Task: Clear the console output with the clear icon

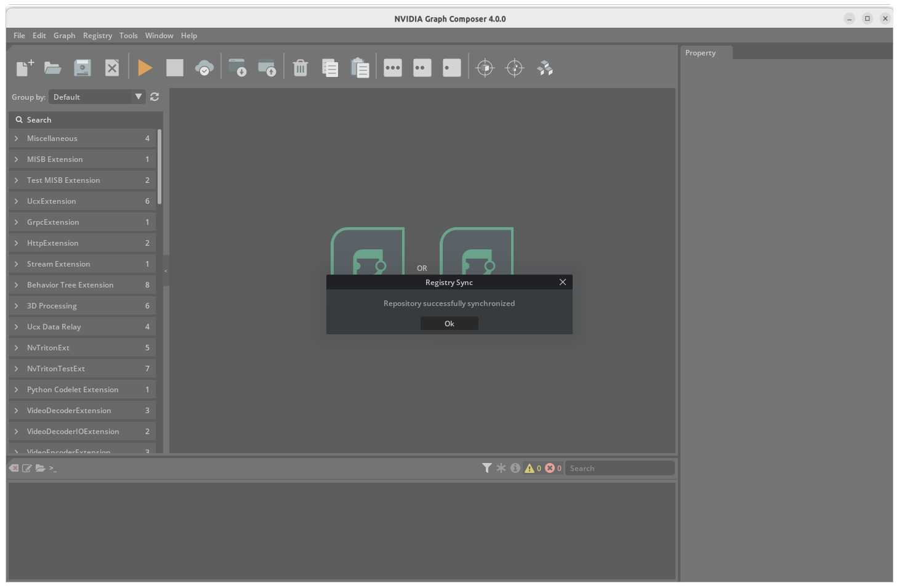Action: pos(14,468)
